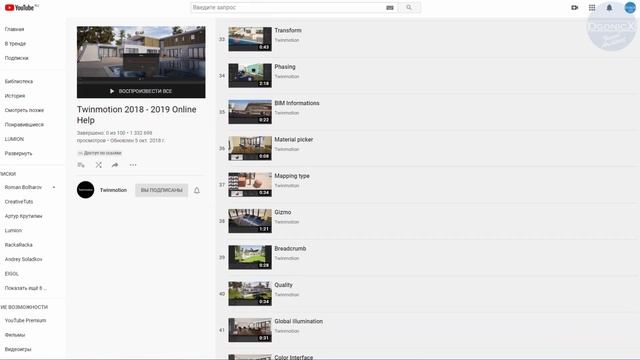Share the playlist using the arrow icon
Image resolution: width=640 pixels, height=360 pixels.
115,165
